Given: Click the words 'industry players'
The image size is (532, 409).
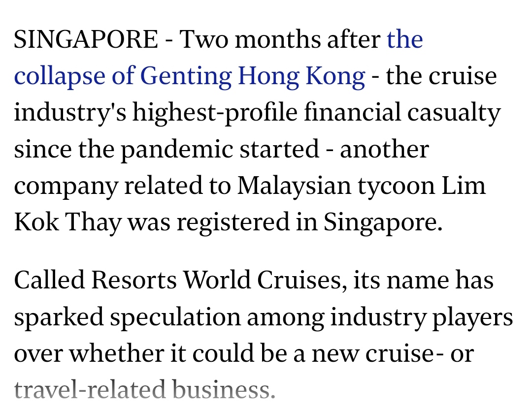Looking at the screenshot, I should click(421, 318).
